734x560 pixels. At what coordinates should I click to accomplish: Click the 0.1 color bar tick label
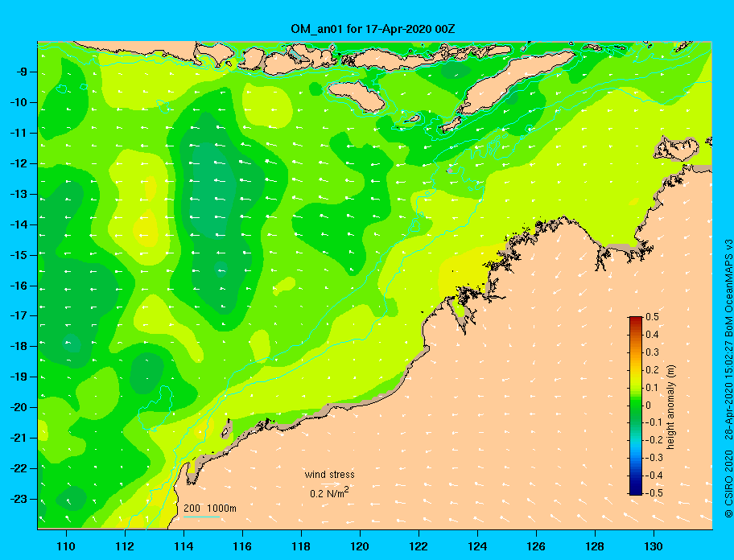point(652,388)
